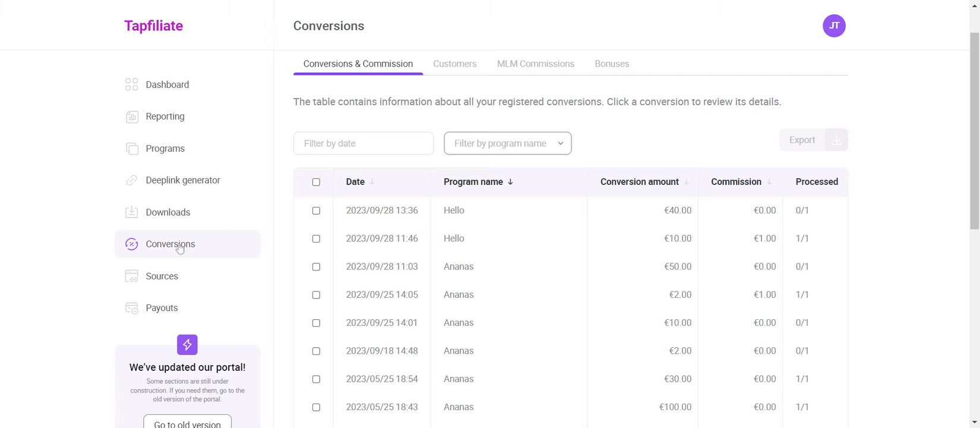Sort by Conversion amount column arrow
Image resolution: width=980 pixels, height=428 pixels.
(x=687, y=182)
